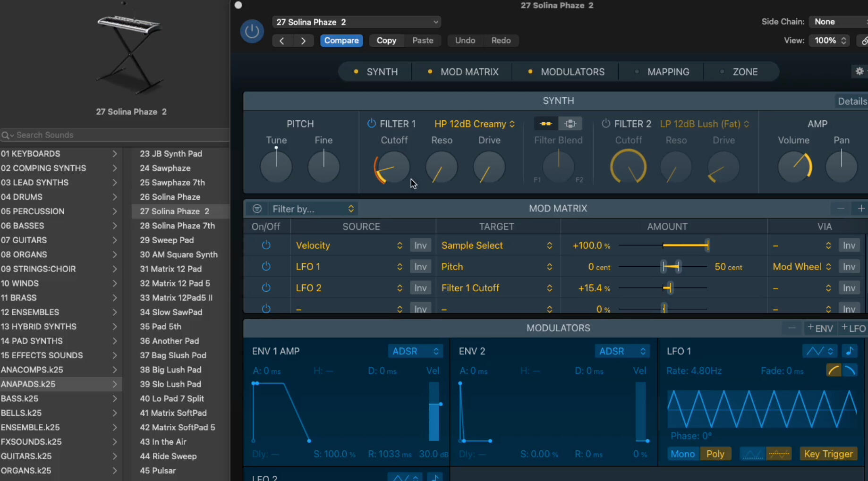Go to next preset with right arrow
This screenshot has height=481, width=868.
click(303, 41)
